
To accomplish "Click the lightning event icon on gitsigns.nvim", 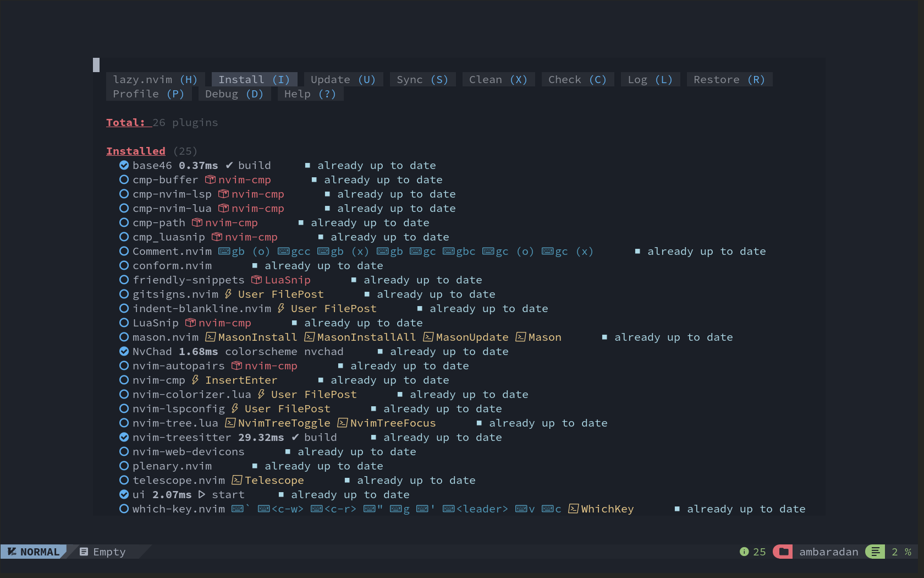I will tap(228, 294).
